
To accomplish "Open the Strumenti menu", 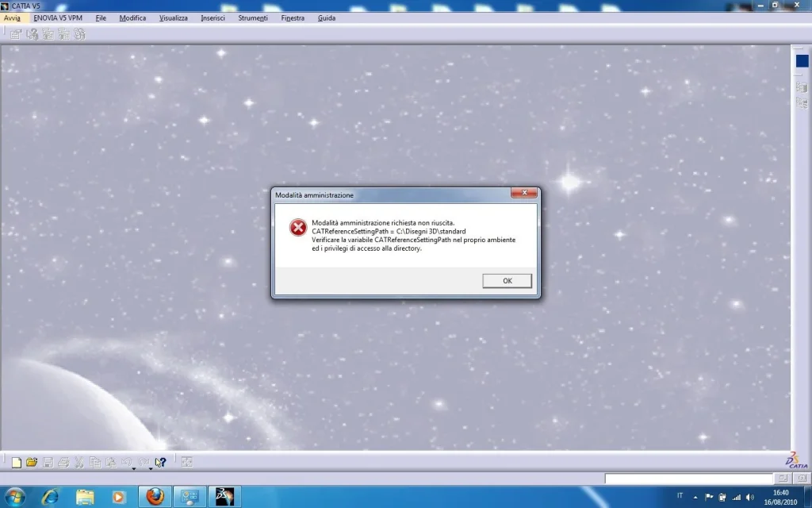I will (x=253, y=17).
